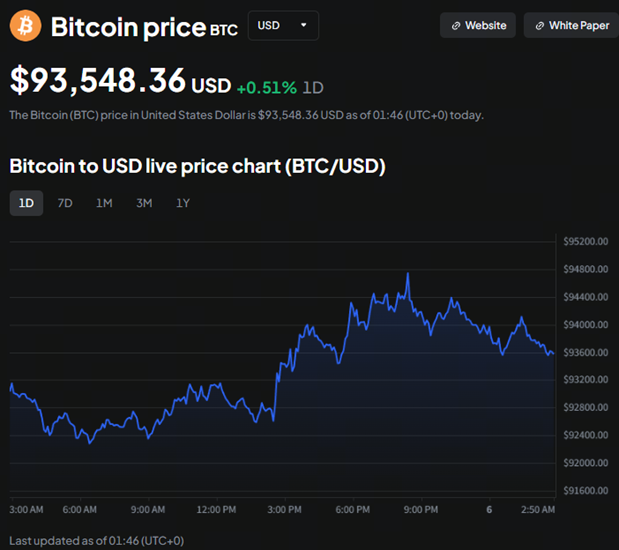Click the +0.51% change indicator

click(x=266, y=87)
